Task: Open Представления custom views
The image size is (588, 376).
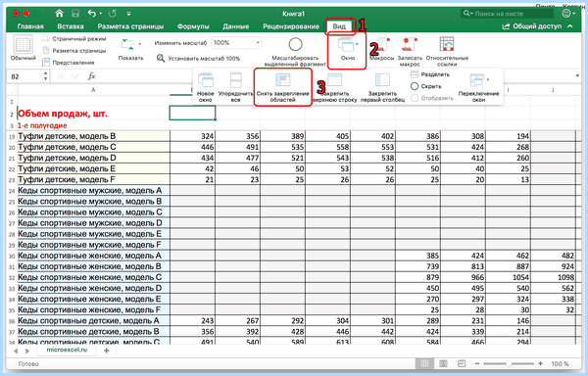Action: pos(69,63)
